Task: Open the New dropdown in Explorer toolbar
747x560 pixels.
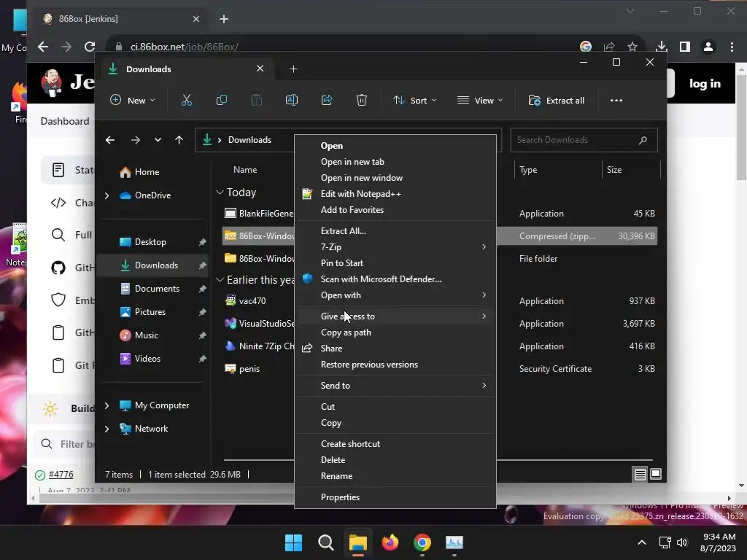Action: click(133, 101)
